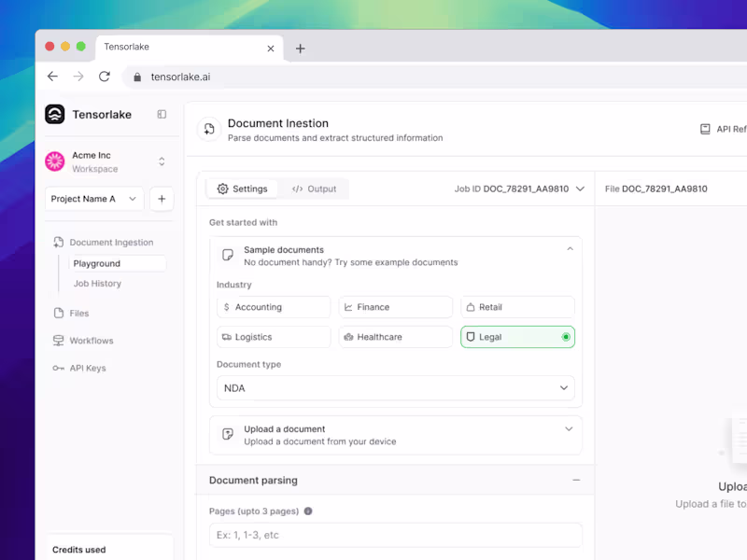Click info icon beside Pages label
The image size is (747, 560).
point(308,511)
